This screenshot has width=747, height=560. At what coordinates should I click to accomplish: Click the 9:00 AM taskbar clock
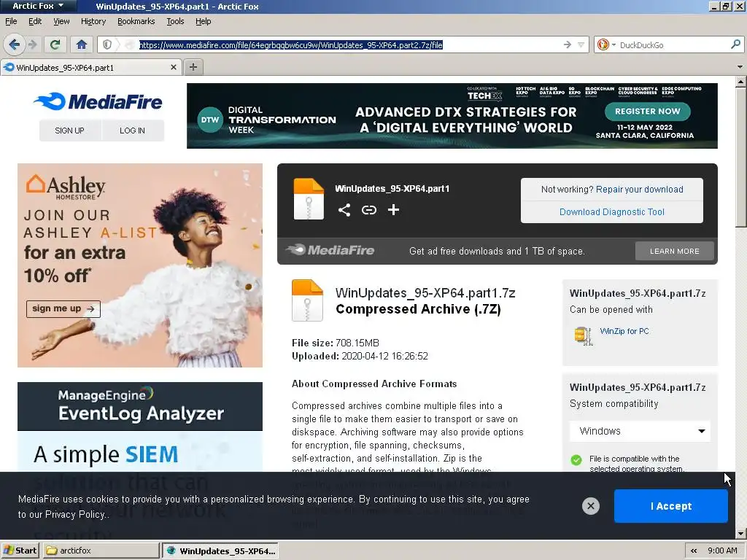[722, 551]
